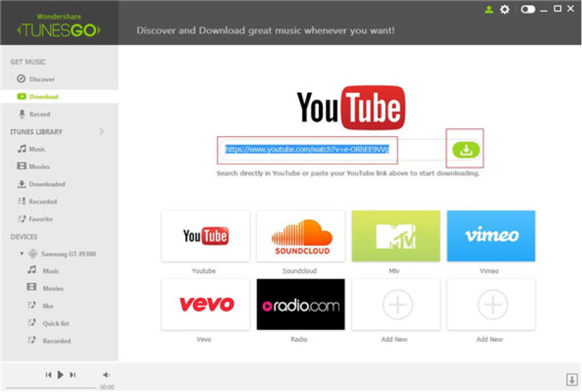Click the first Add New tile
The height and width of the screenshot is (392, 582).
396,304
